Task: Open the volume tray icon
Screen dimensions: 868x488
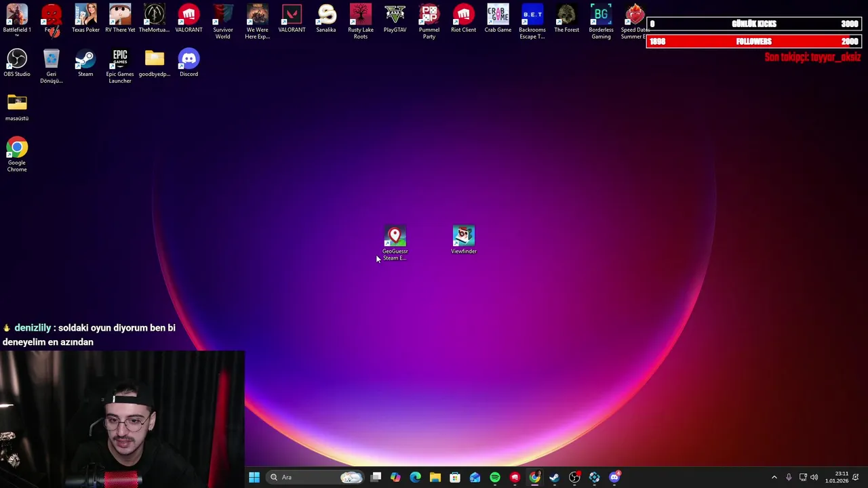Action: (x=814, y=477)
